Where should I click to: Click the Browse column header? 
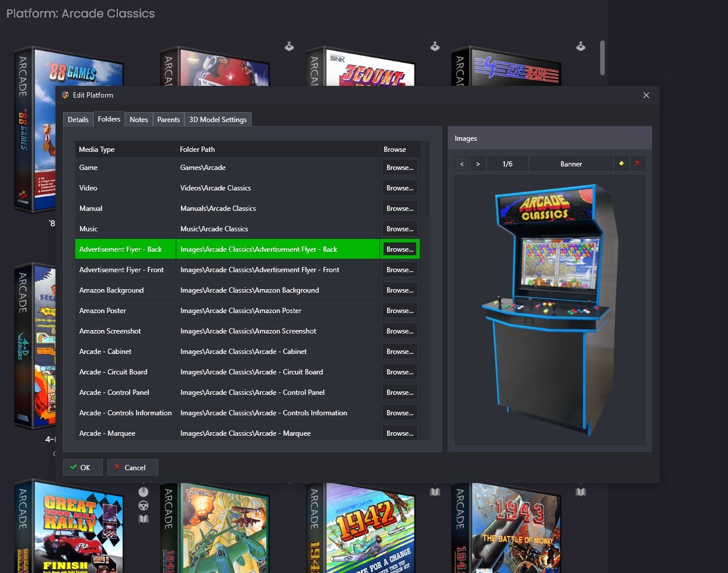pyautogui.click(x=400, y=150)
